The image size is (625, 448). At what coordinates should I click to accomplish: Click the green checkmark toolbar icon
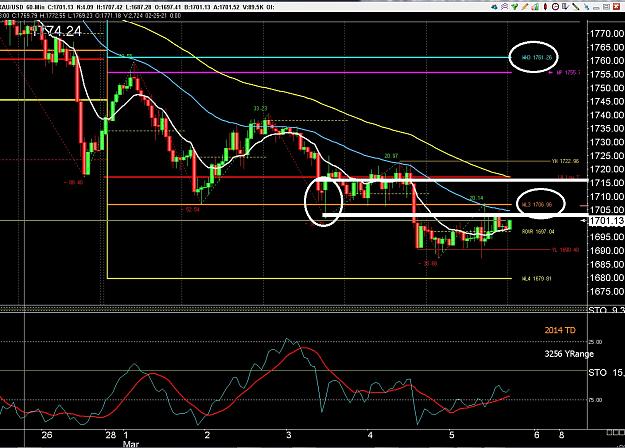[x=515, y=7]
